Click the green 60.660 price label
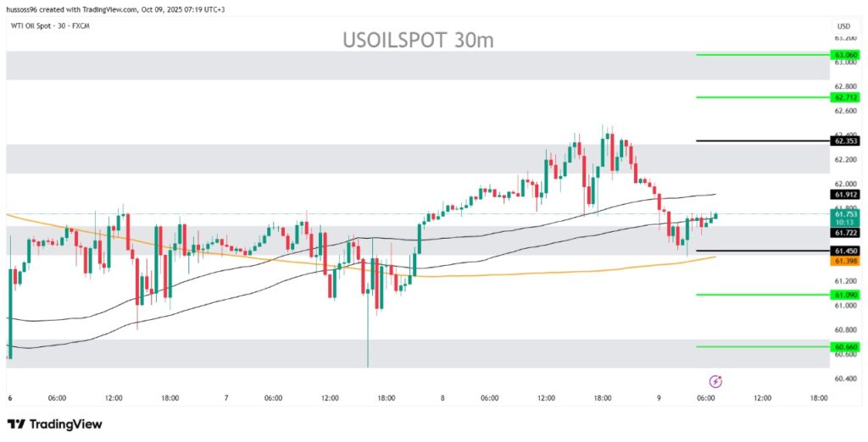The image size is (868, 442). 845,346
